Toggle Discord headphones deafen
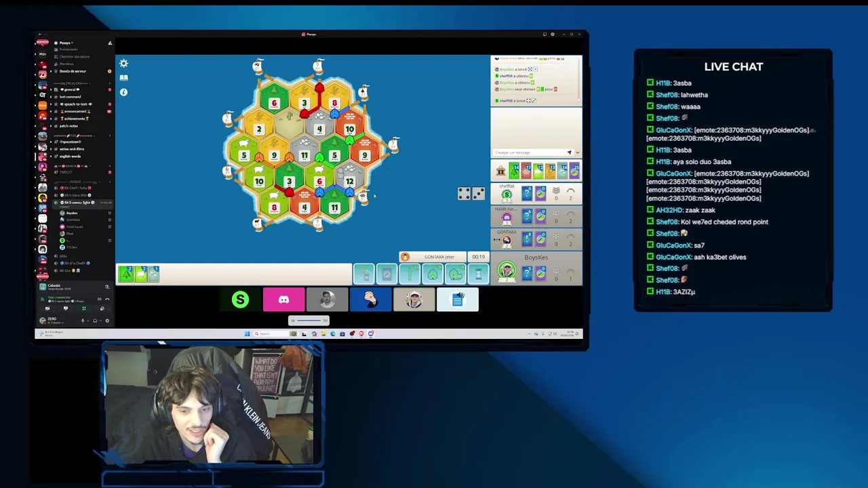 tap(95, 321)
